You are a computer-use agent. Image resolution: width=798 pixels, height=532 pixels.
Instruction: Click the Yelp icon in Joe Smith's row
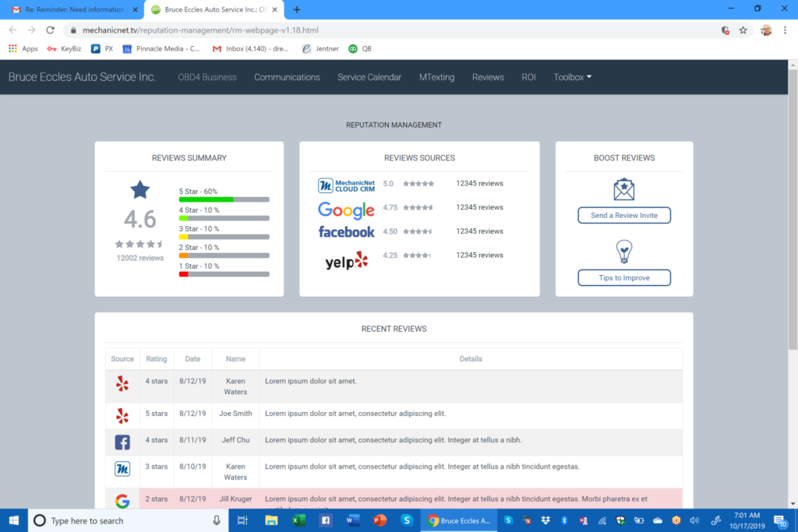(x=122, y=416)
